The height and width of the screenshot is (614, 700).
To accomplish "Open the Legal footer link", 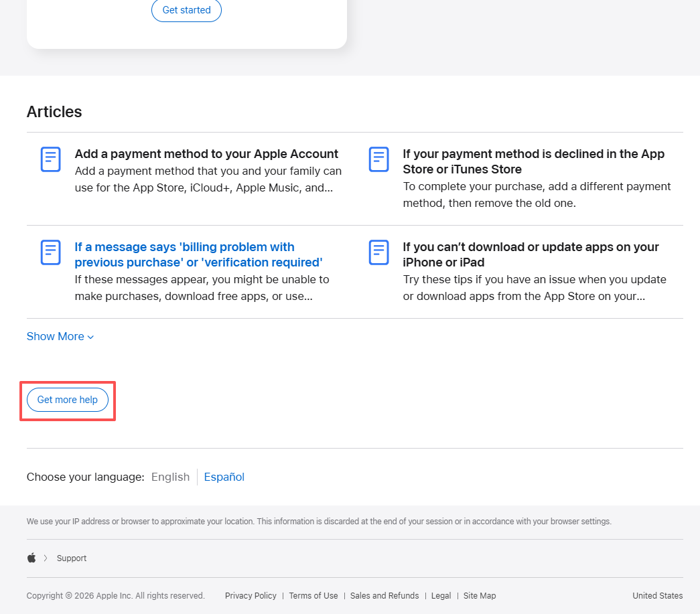I will coord(441,596).
